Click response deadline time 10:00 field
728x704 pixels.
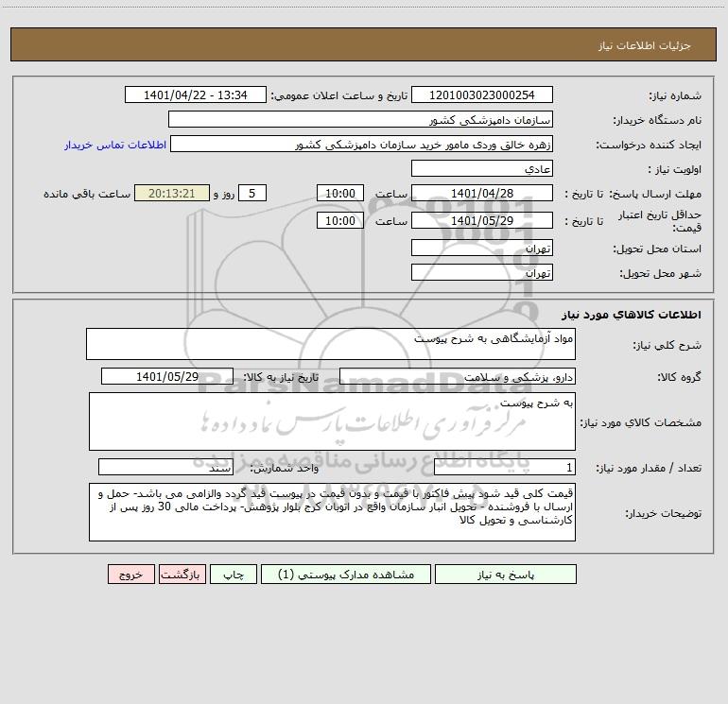click(339, 193)
